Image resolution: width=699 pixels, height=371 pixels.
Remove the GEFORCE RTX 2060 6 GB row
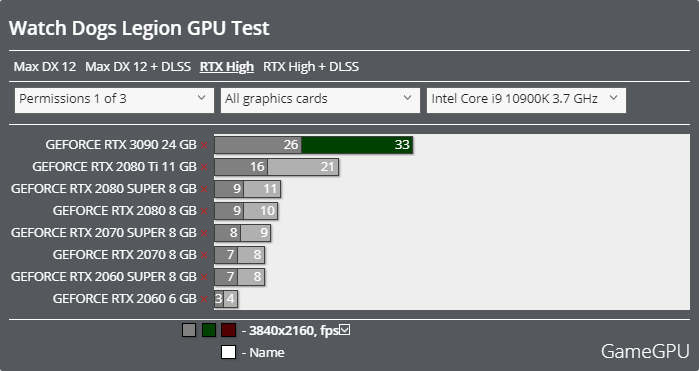204,299
